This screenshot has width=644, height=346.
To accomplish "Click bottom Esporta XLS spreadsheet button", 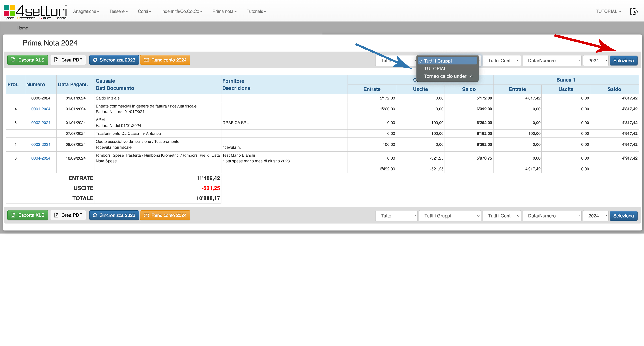I will tap(27, 215).
